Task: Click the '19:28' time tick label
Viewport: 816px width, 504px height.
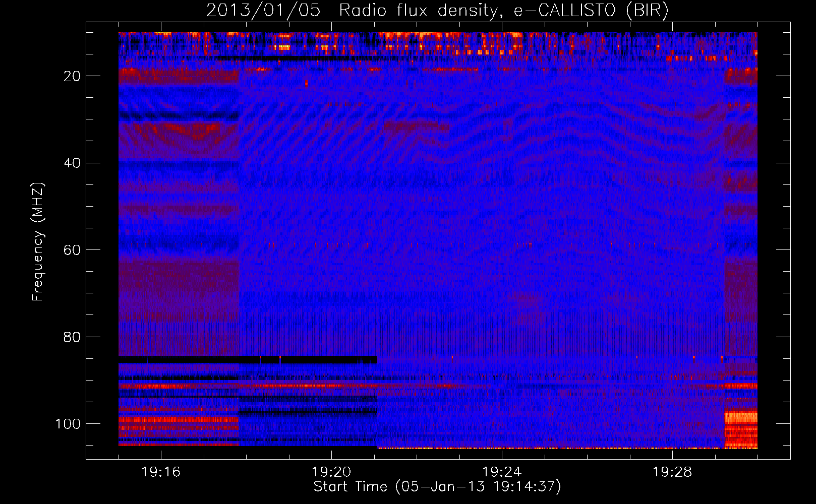Action: [672, 472]
